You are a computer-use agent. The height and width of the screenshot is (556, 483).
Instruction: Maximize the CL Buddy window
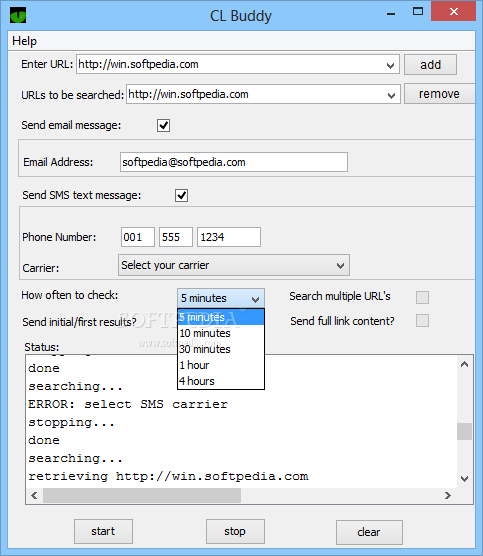tap(418, 12)
